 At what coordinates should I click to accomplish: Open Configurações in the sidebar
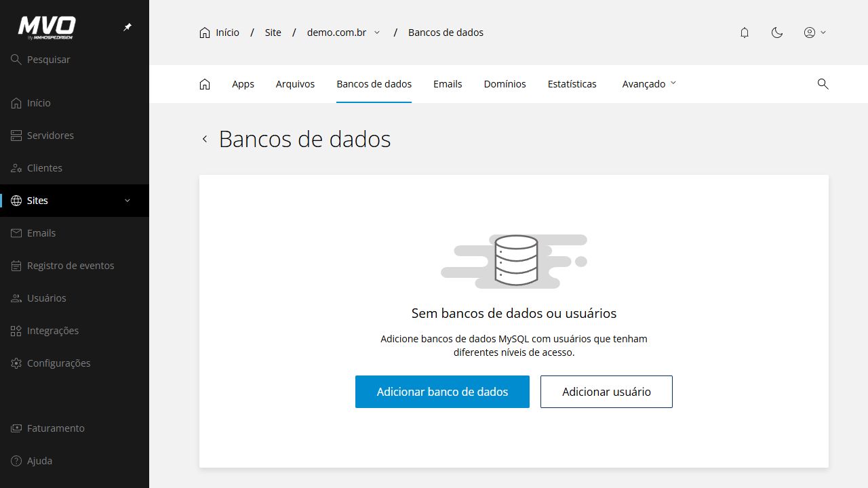tap(75, 363)
